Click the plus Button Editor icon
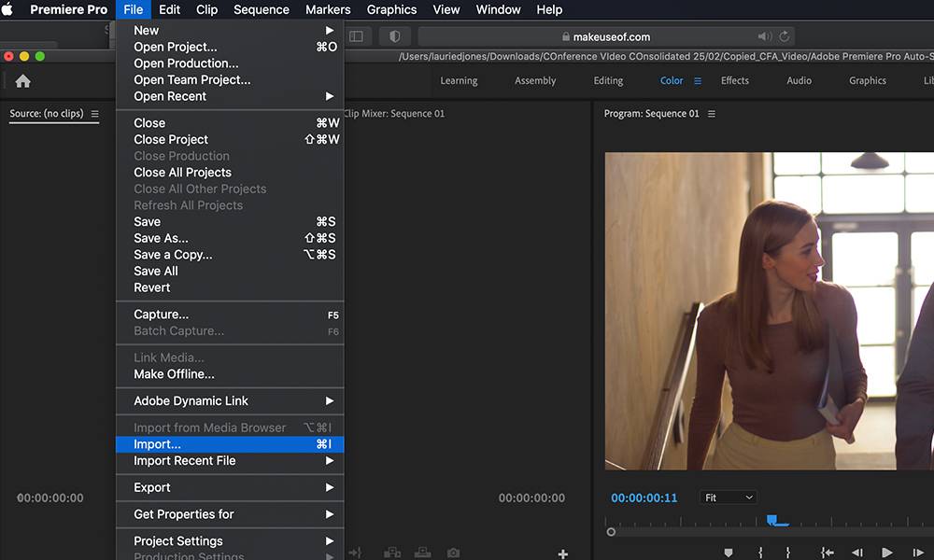934x560 pixels. point(563,554)
